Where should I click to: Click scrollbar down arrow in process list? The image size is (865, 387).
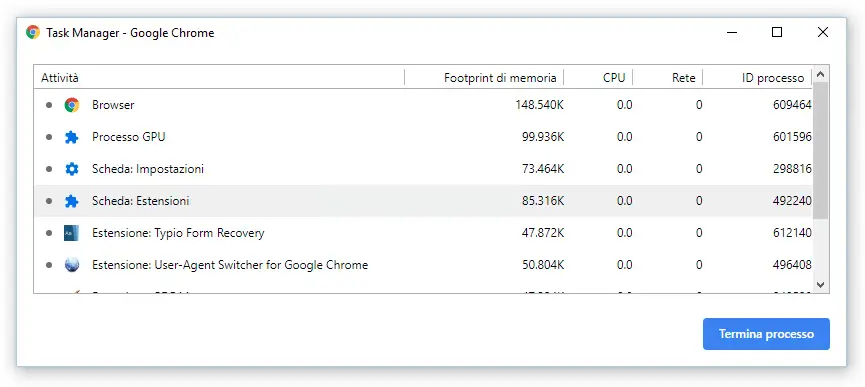pos(820,284)
